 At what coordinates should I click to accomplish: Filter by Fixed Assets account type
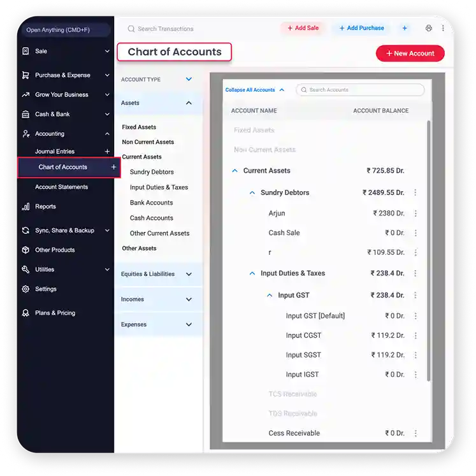coord(139,127)
